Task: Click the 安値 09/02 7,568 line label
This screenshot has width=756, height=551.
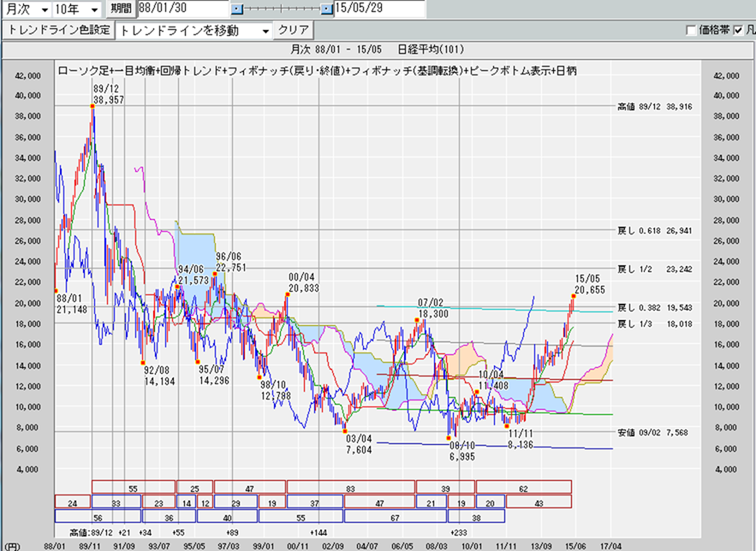Action: [x=652, y=433]
